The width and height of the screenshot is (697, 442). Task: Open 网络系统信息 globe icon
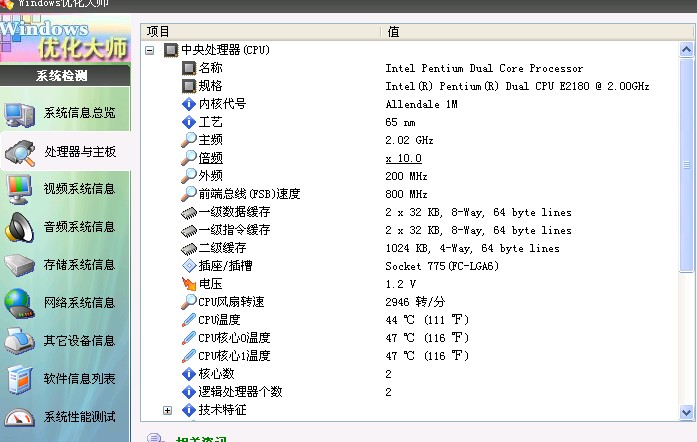(20, 303)
